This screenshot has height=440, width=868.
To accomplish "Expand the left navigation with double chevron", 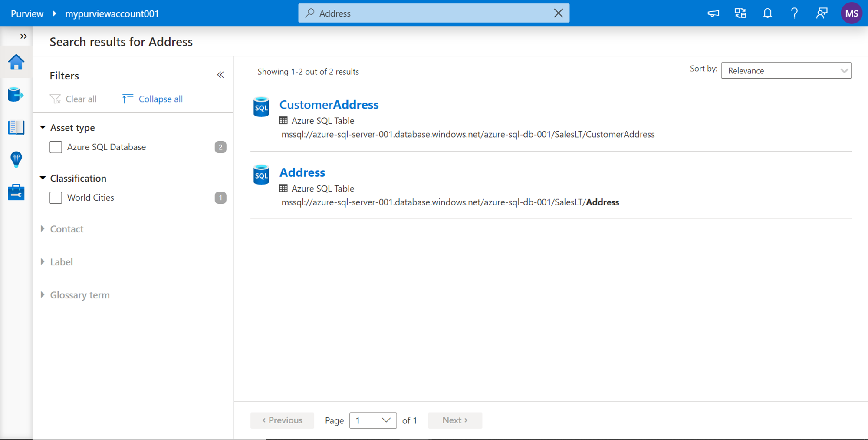I will pos(23,36).
